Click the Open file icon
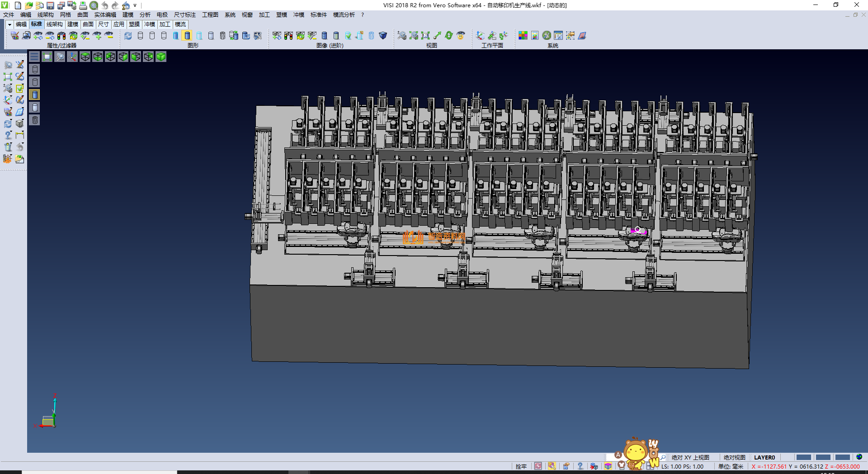The height and width of the screenshot is (474, 868). pos(28,5)
